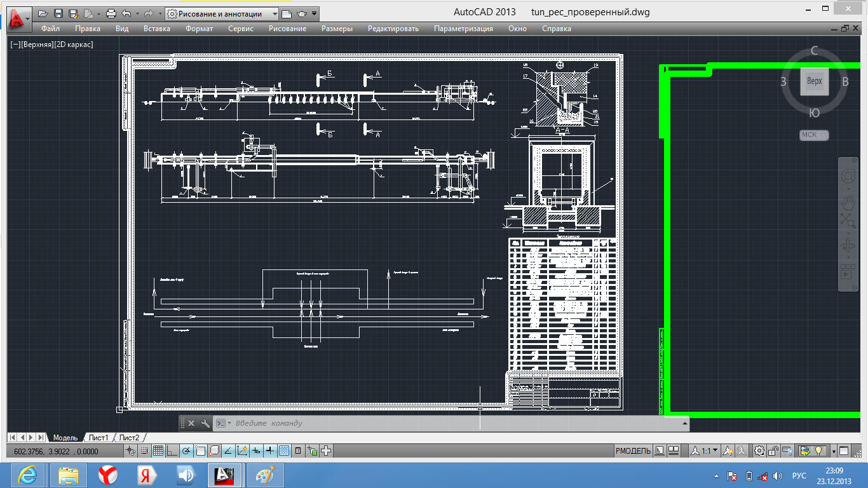Toggle 3D object snap in status bar
The height and width of the screenshot is (488, 868).
click(x=214, y=451)
